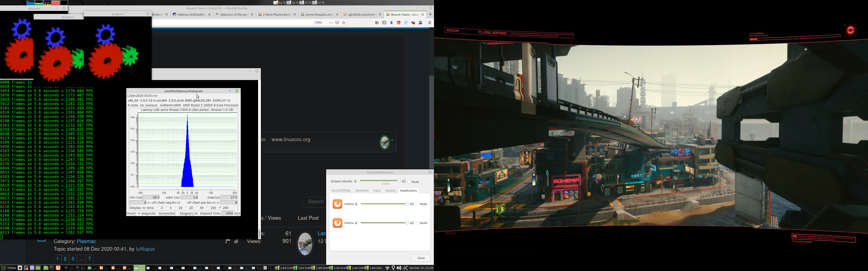Click the Save to Pocket icon
The width and height of the screenshot is (868, 271).
(337, 23)
